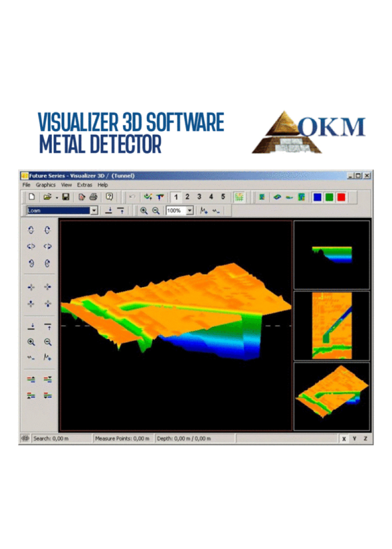Image resolution: width=392 pixels, height=549 pixels.
Task: Click the move-left cross icon in the side panel
Action: (x=31, y=287)
